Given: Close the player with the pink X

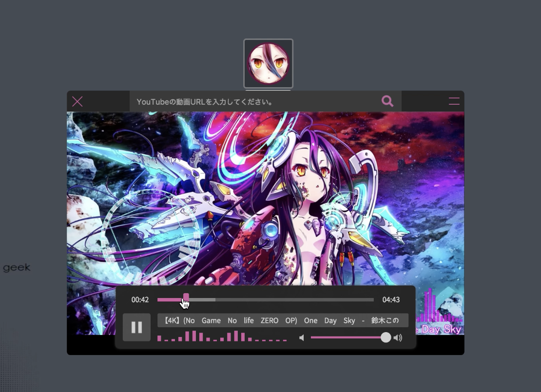Looking at the screenshot, I should point(77,101).
